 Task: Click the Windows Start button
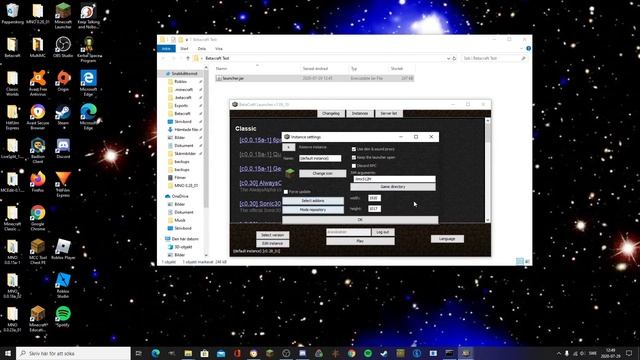pyautogui.click(x=8, y=353)
